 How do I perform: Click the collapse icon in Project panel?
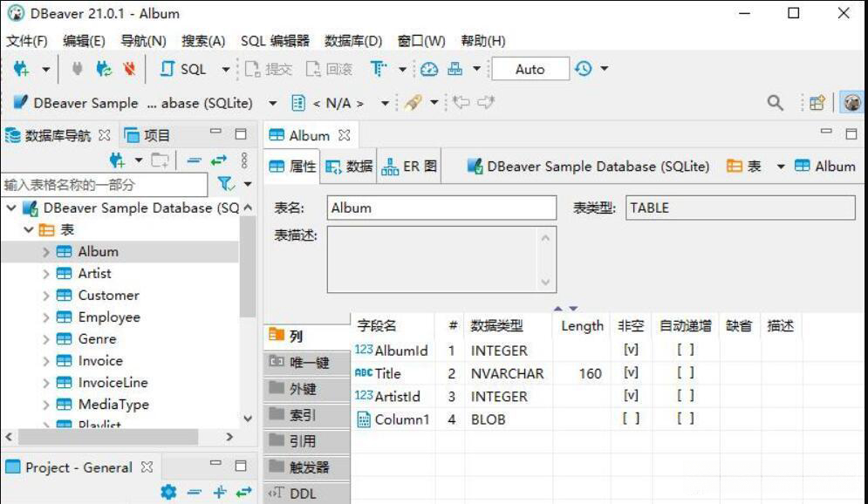click(x=194, y=491)
